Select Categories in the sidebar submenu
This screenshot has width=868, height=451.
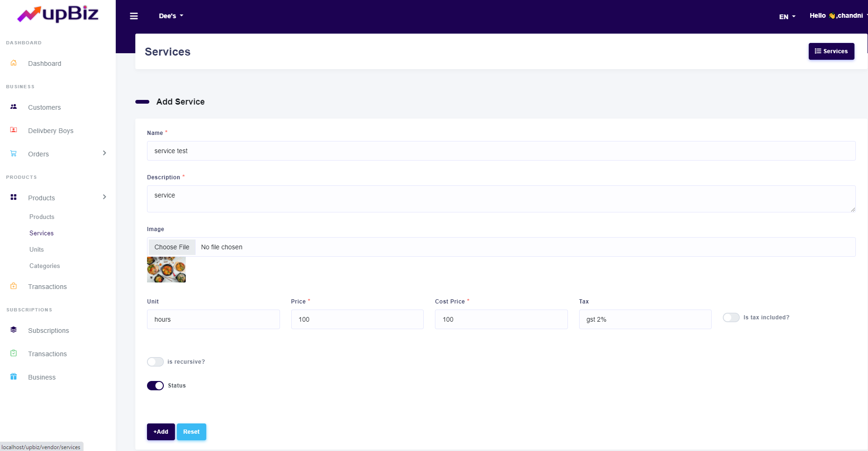click(x=44, y=266)
